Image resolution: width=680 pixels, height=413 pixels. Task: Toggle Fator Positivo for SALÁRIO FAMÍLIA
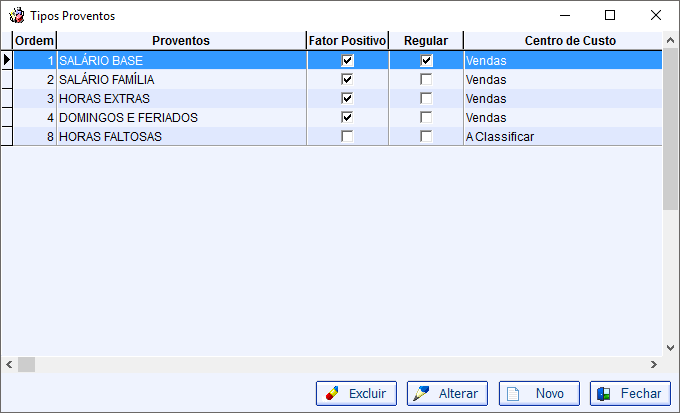347,79
